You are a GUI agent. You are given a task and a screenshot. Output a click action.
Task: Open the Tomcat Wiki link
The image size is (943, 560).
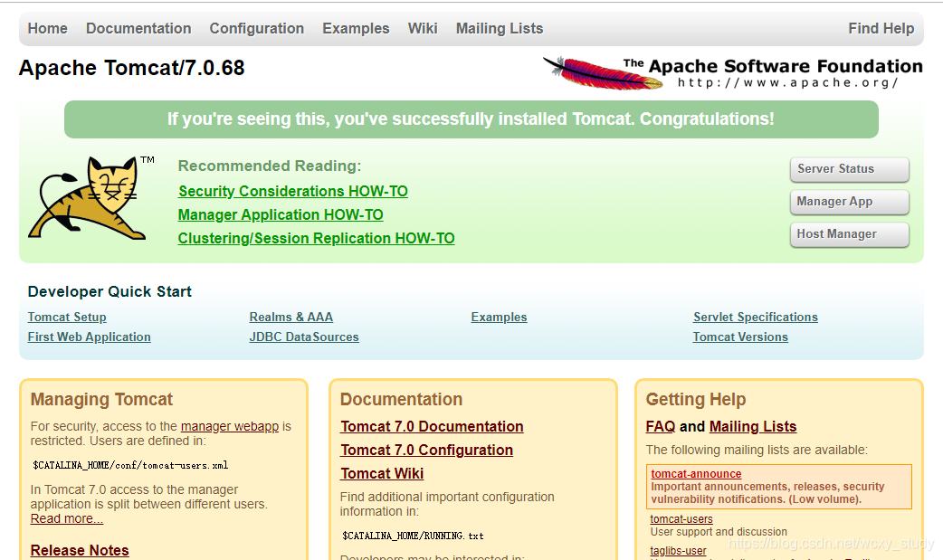[382, 473]
